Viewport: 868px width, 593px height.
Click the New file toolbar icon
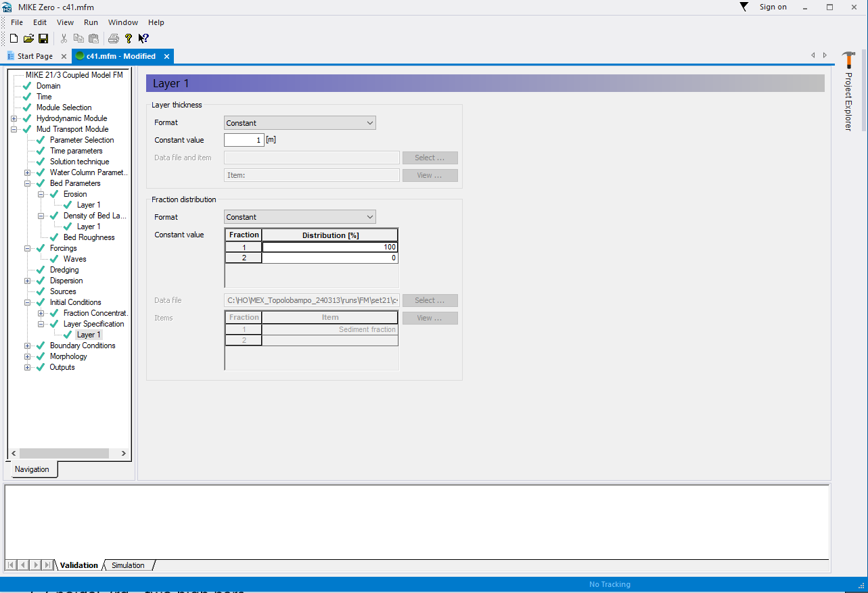click(14, 39)
